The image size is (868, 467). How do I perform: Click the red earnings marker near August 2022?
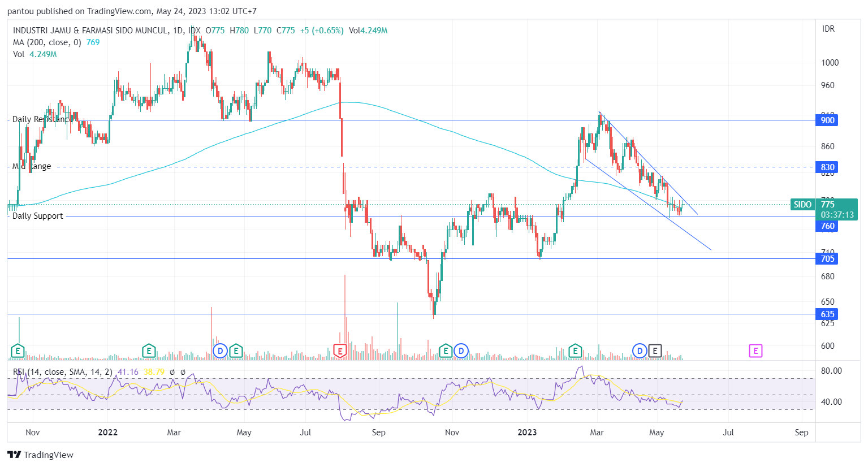click(x=340, y=351)
